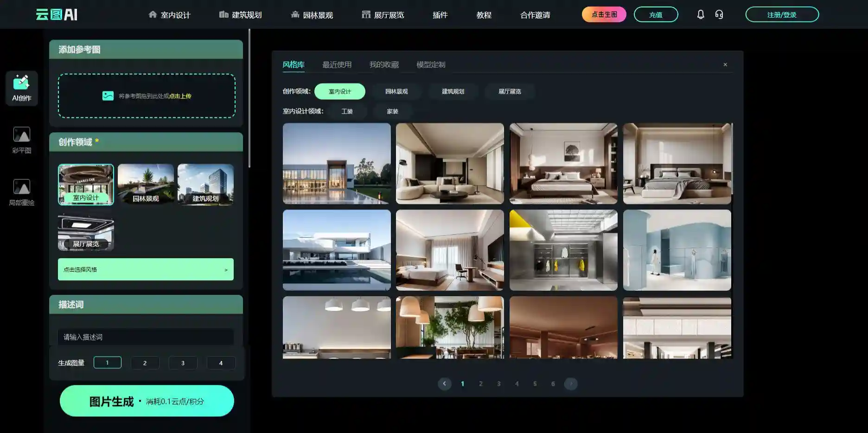Click the 图片生成 button

(x=147, y=401)
